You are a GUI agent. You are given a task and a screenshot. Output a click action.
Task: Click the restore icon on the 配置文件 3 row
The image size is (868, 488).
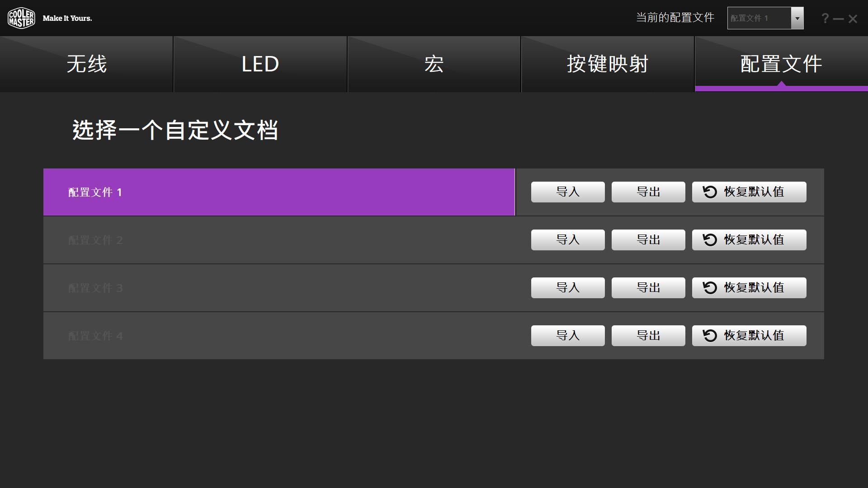709,287
